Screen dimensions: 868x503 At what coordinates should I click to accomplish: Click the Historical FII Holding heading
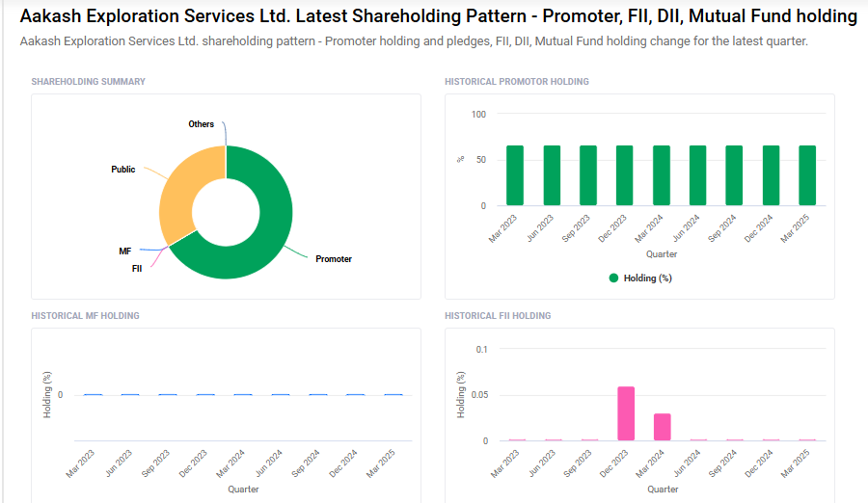498,315
